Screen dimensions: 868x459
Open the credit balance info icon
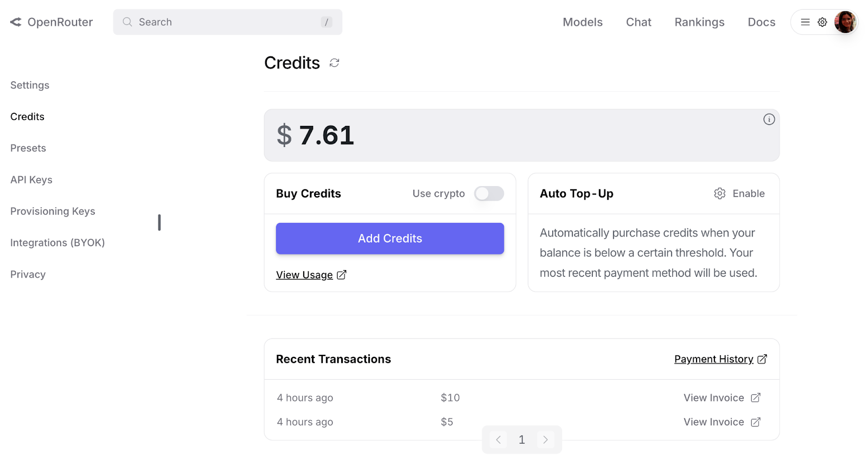click(769, 119)
